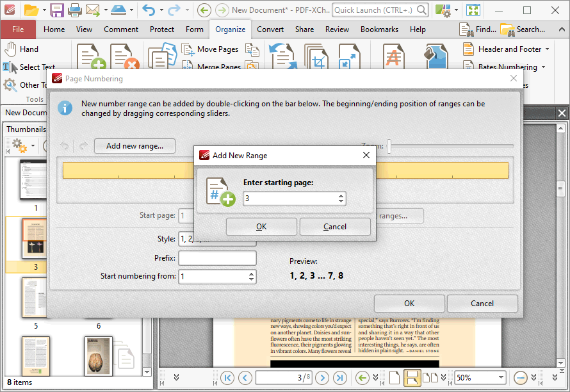
Task: Click the Save floppy disk icon
Action: 57,10
